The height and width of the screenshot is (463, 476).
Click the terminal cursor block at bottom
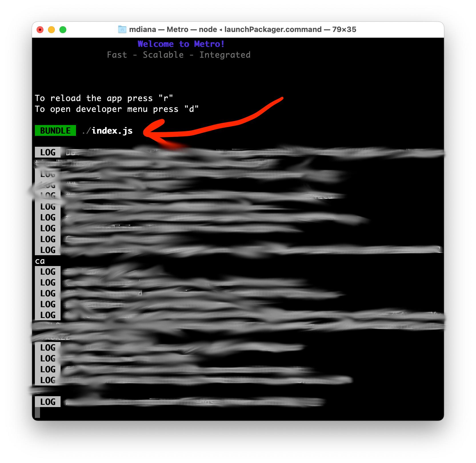[x=37, y=413]
